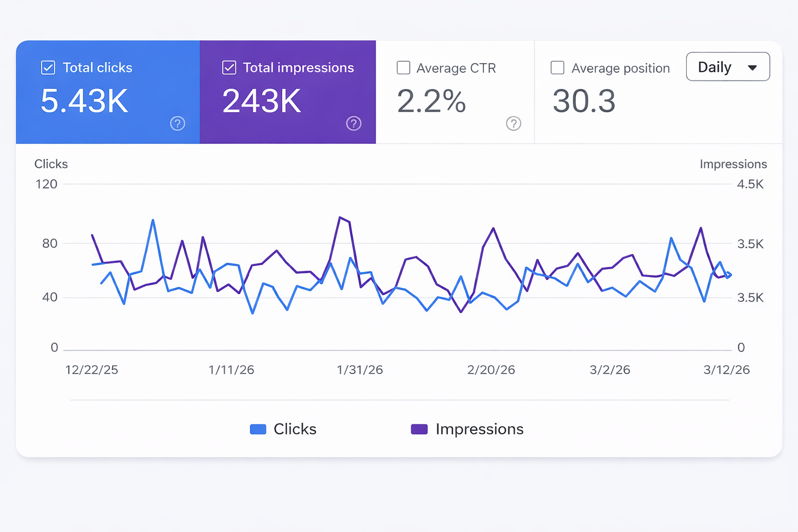Uncheck the Total impressions checkbox
The height and width of the screenshot is (532, 798).
tap(229, 68)
